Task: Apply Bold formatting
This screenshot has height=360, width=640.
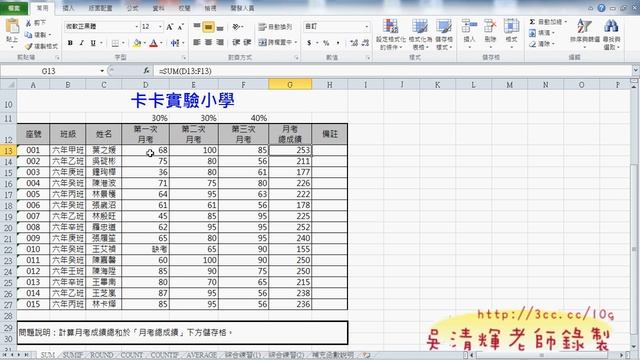Action: (70, 42)
